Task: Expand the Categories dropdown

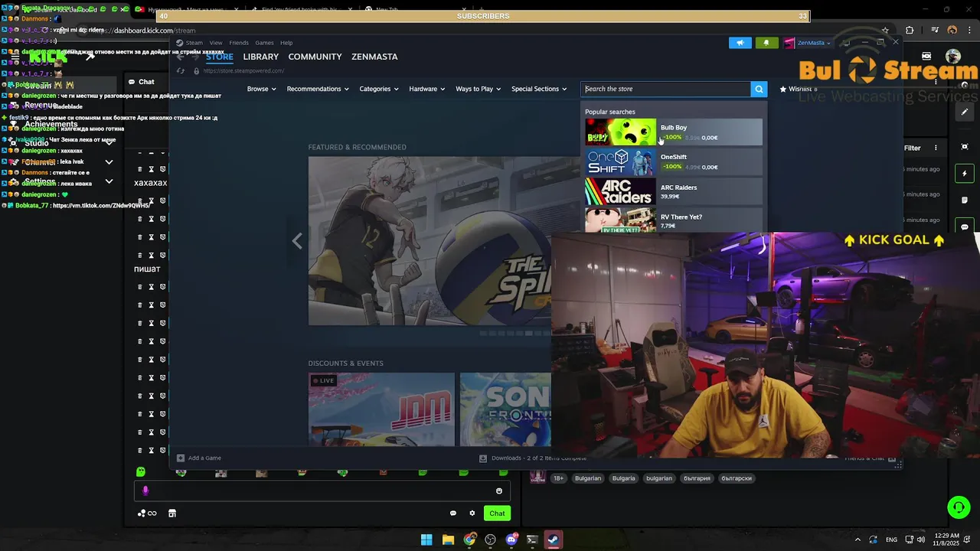Action: pos(379,89)
